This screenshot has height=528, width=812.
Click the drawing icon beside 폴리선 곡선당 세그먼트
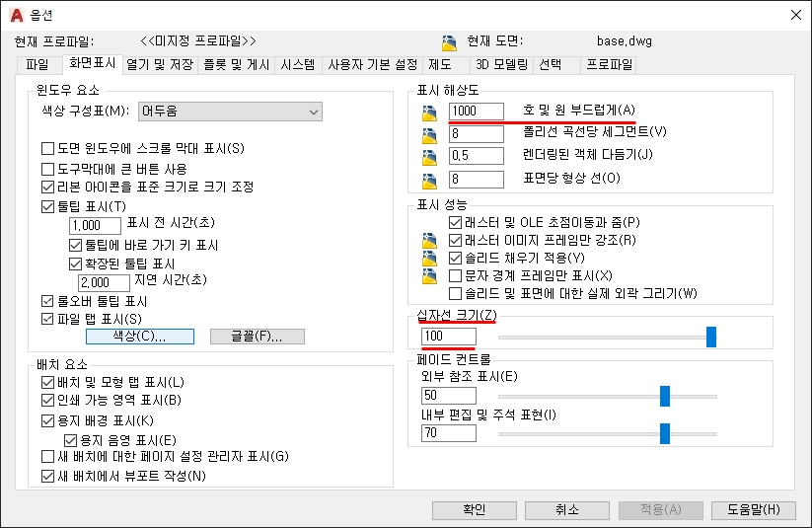(429, 135)
